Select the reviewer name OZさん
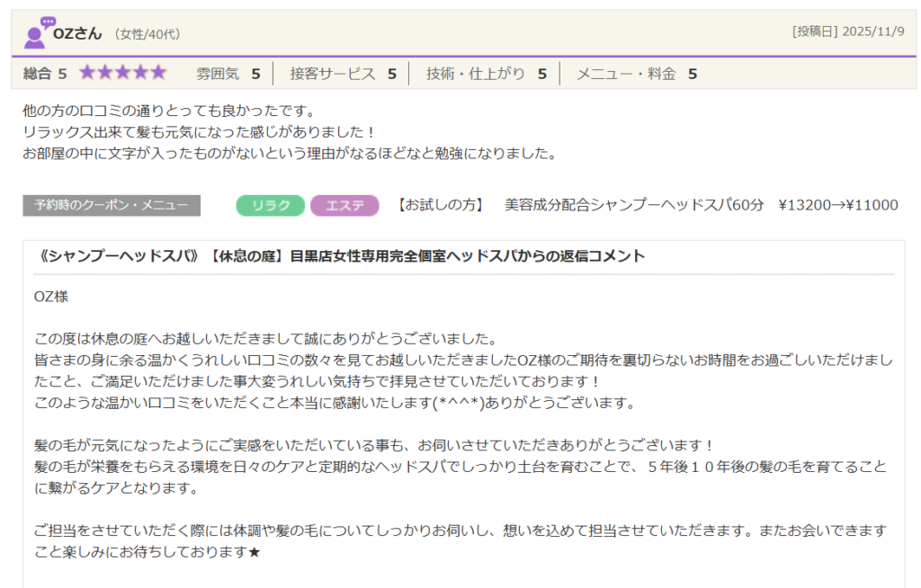 click(78, 33)
